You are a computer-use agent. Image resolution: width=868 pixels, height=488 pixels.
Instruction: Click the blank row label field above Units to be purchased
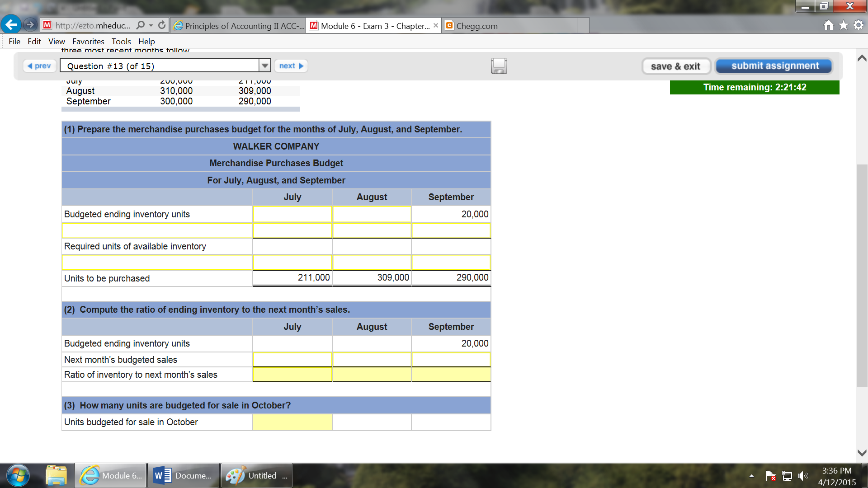157,263
